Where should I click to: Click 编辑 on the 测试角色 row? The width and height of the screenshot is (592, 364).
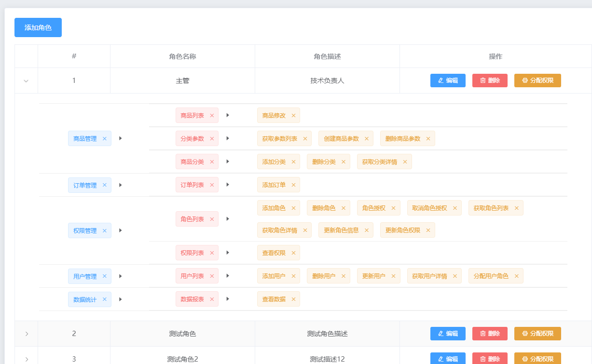click(448, 333)
